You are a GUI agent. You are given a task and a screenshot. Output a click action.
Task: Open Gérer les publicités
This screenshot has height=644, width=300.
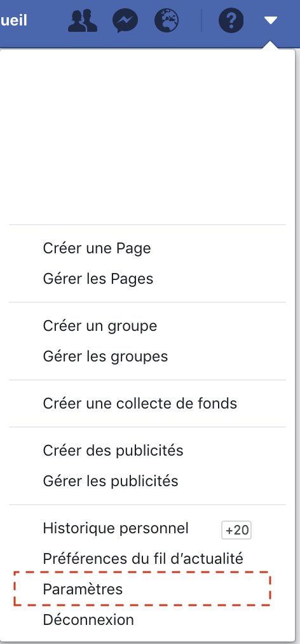coord(111,481)
